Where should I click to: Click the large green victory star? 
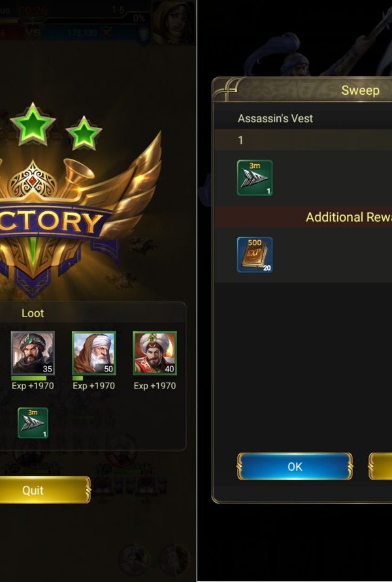click(33, 124)
